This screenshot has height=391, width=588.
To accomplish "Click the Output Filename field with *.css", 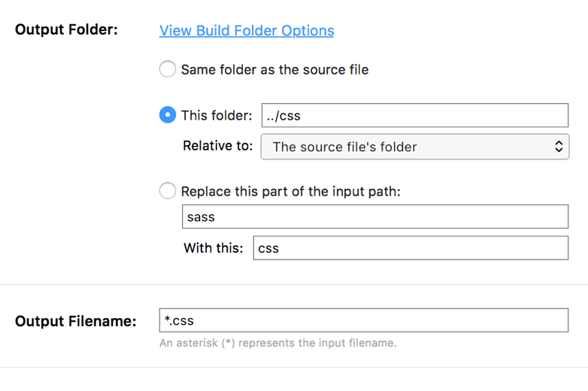I will (363, 320).
